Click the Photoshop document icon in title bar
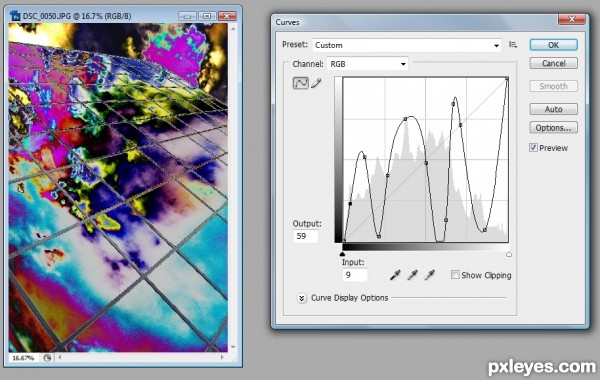 (x=15, y=16)
